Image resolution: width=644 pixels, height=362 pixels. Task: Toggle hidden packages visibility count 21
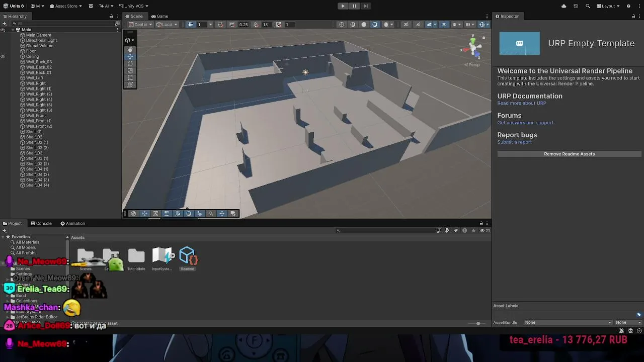pos(485,231)
